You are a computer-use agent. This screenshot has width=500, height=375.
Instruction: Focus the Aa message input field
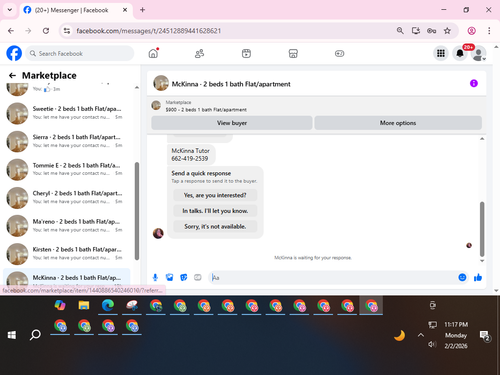(333, 277)
